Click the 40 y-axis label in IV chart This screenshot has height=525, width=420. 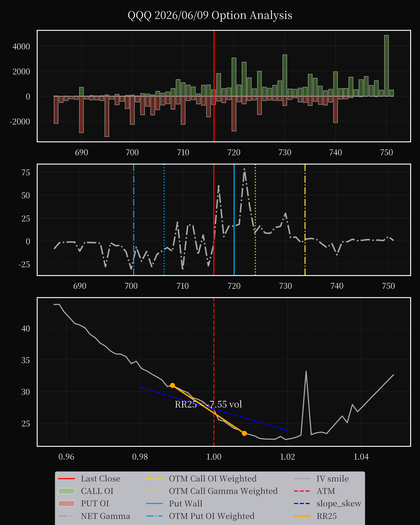tap(26, 328)
